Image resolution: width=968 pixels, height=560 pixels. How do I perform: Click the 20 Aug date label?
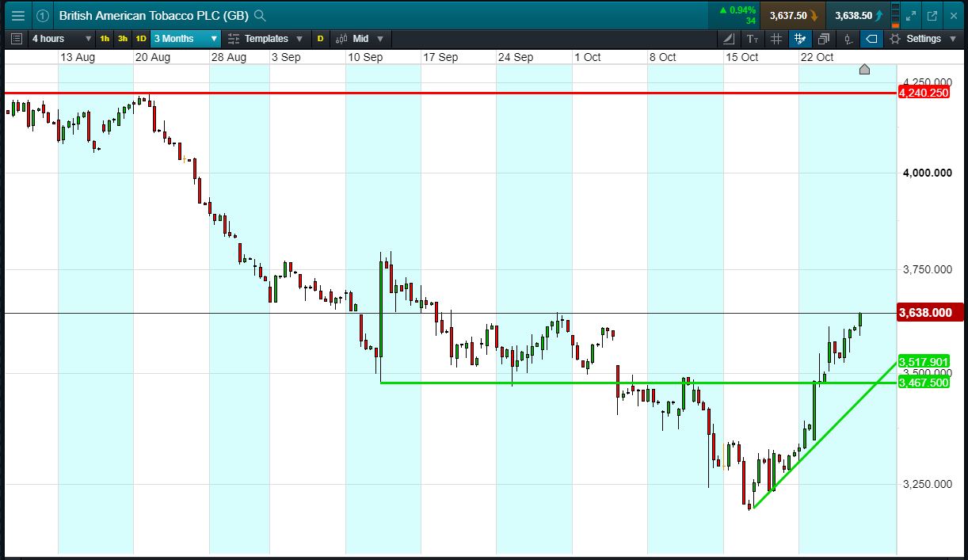coord(153,57)
